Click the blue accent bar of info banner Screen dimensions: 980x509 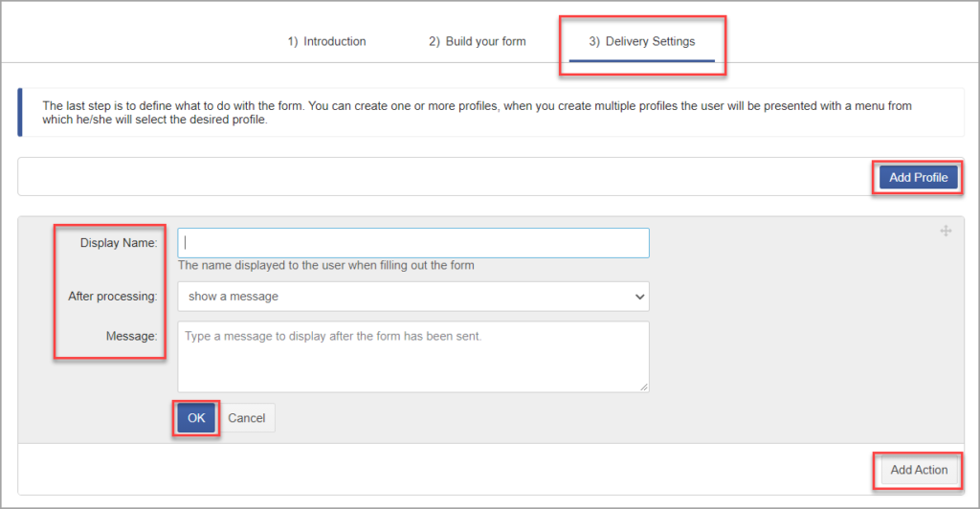pos(20,112)
